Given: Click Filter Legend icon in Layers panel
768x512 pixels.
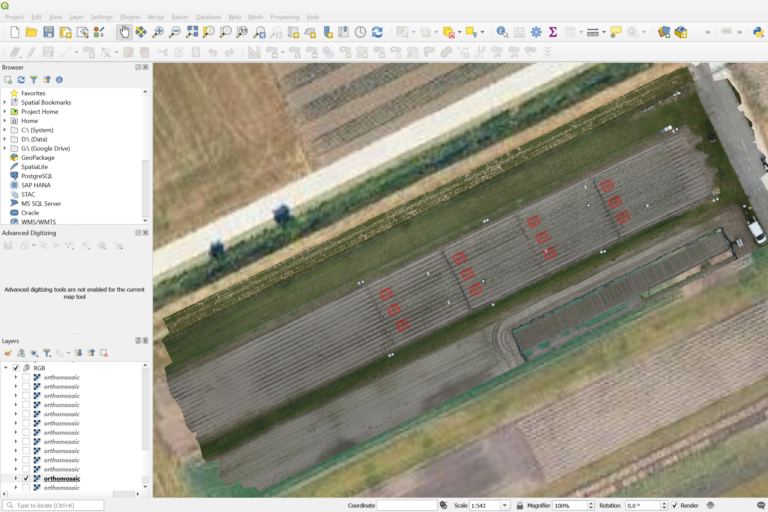Looking at the screenshot, I should 46,353.
